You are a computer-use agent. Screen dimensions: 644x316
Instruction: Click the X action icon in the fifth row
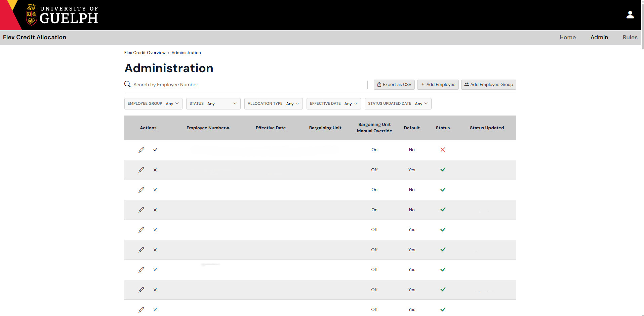tap(155, 230)
